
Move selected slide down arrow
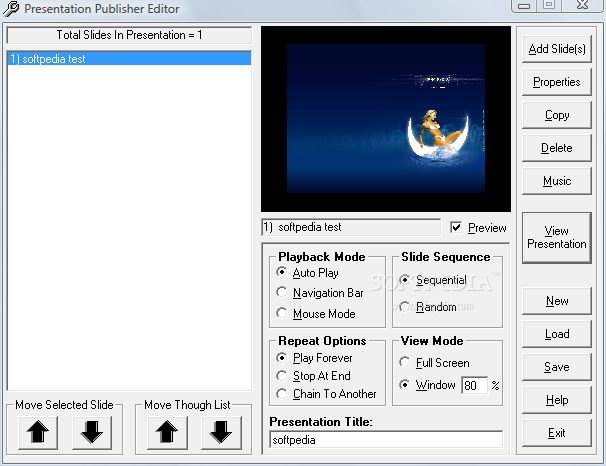tap(92, 432)
